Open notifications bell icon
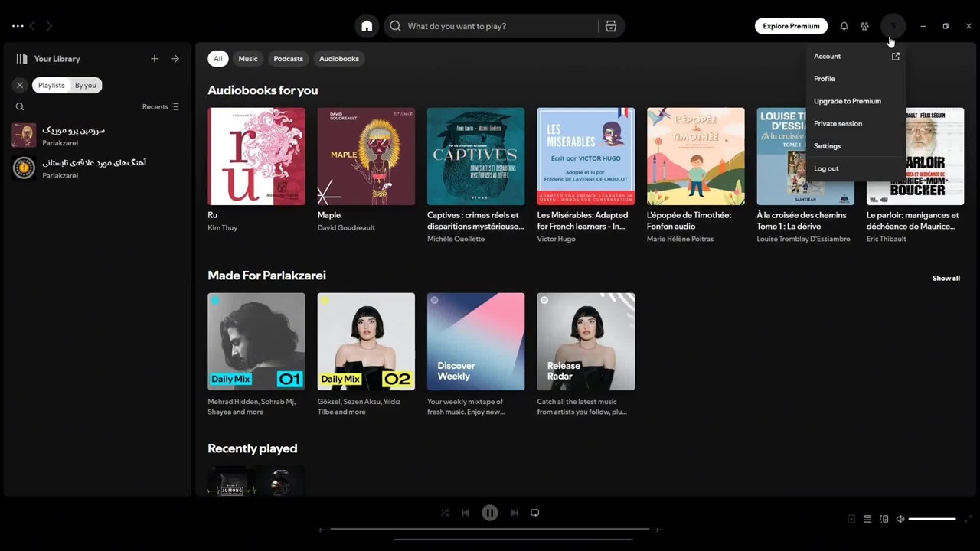The image size is (980, 551). tap(844, 26)
